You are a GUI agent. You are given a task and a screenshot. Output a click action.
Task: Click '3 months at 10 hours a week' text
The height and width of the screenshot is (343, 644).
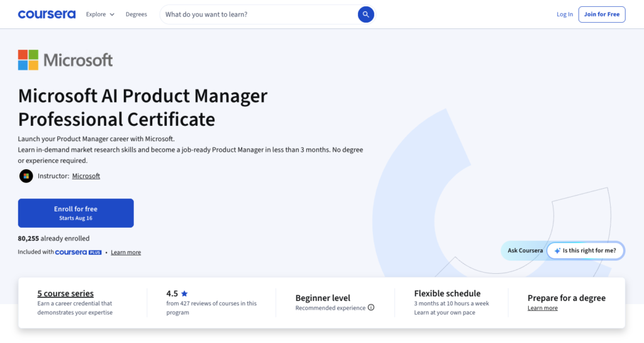pos(452,303)
